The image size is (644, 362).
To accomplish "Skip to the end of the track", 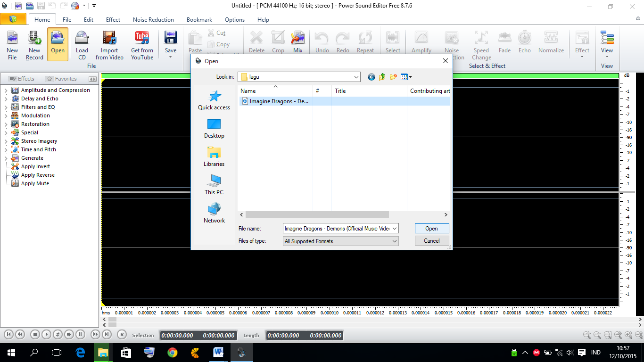I will point(107,335).
